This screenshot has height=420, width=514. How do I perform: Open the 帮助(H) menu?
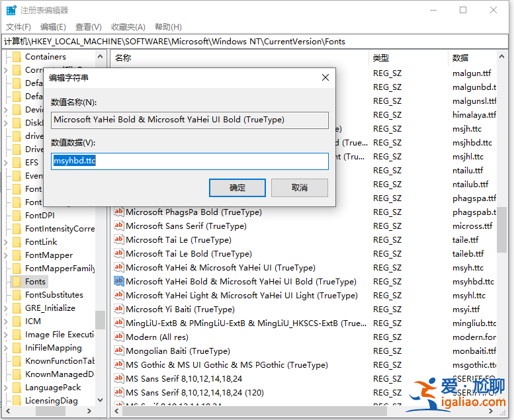(168, 27)
